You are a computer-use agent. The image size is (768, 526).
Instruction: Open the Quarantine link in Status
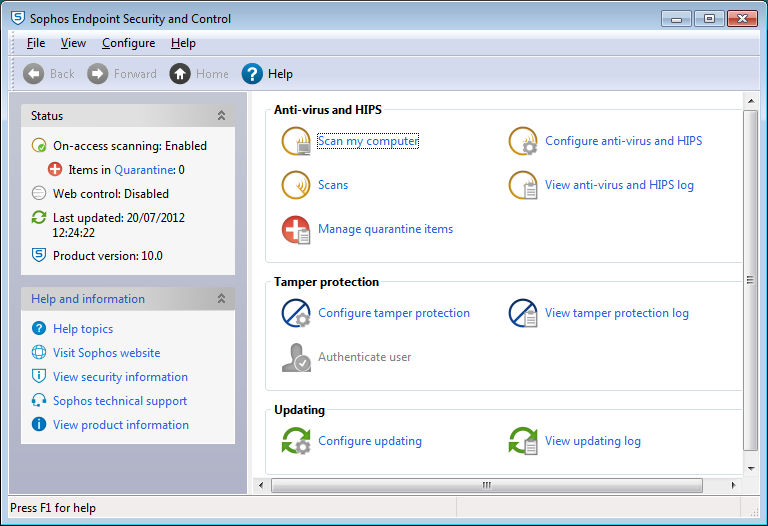coord(144,170)
